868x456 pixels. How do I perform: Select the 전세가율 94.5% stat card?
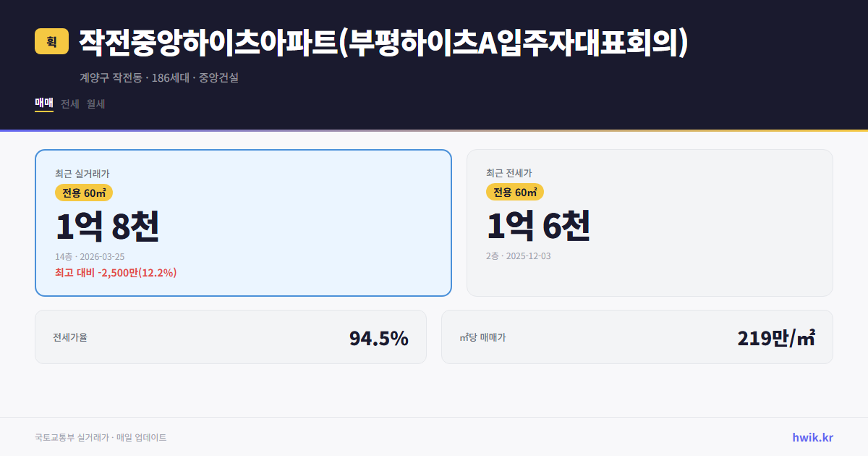coord(231,337)
